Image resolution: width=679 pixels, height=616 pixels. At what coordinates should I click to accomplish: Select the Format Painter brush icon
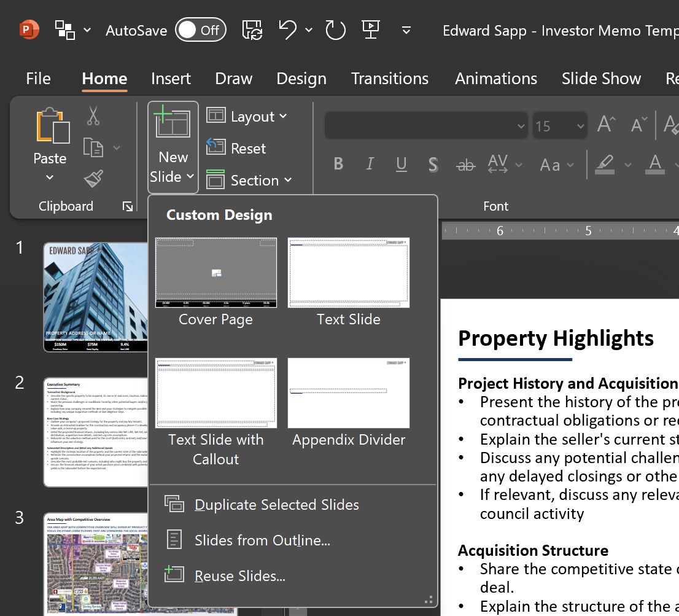(x=93, y=179)
